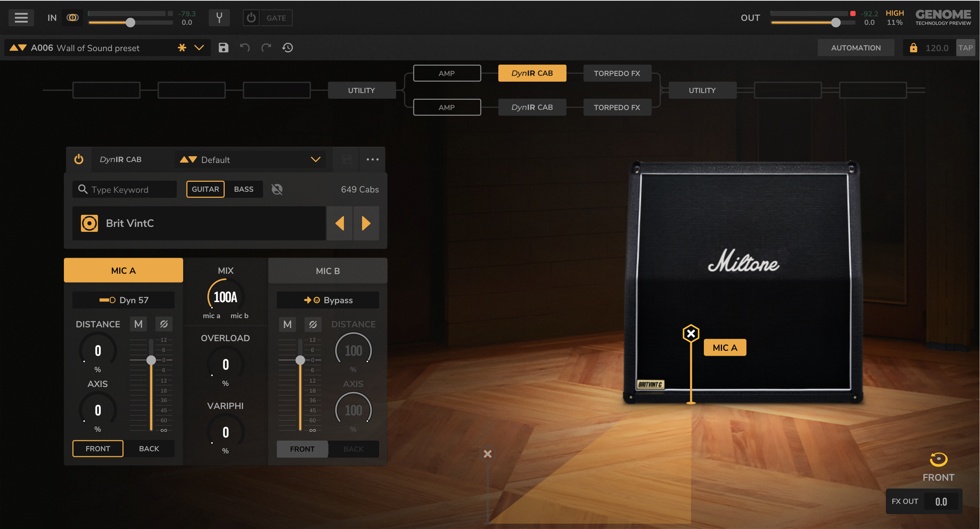Toggle the stereo input link icon
980x529 pixels.
coord(72,17)
